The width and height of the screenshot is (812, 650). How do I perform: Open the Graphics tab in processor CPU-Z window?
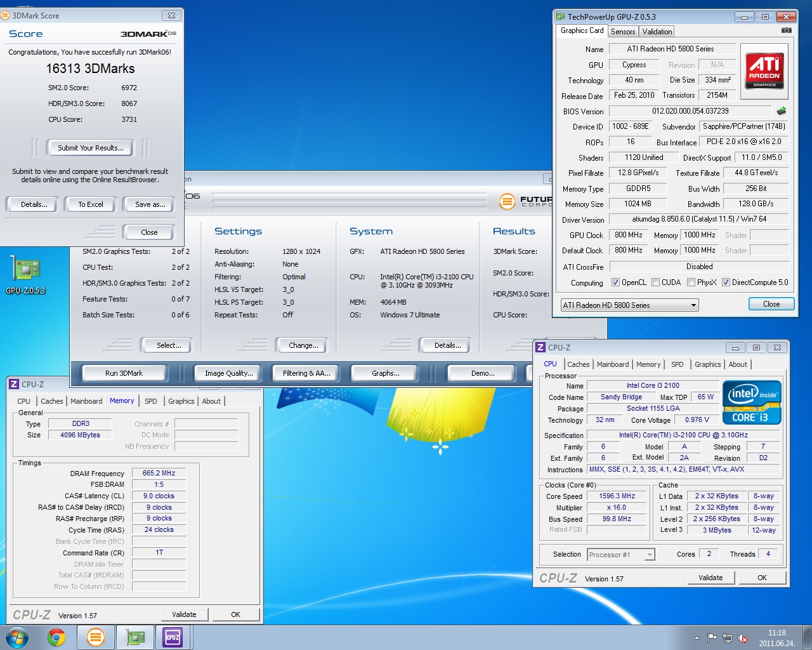point(707,364)
